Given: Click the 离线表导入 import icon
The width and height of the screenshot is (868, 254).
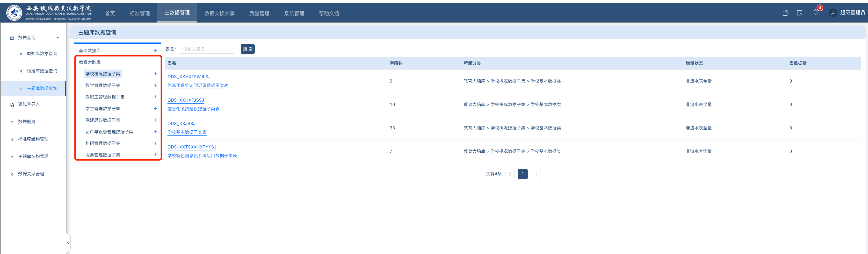Looking at the screenshot, I should (x=12, y=105).
